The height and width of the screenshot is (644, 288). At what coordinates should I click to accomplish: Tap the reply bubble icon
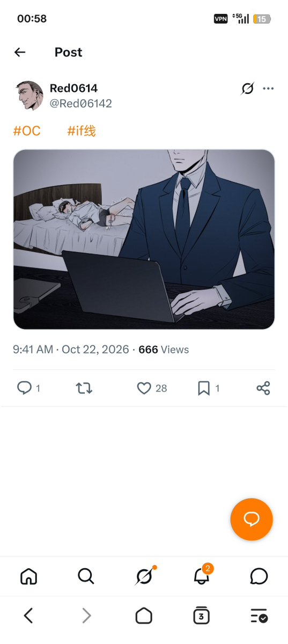point(24,388)
